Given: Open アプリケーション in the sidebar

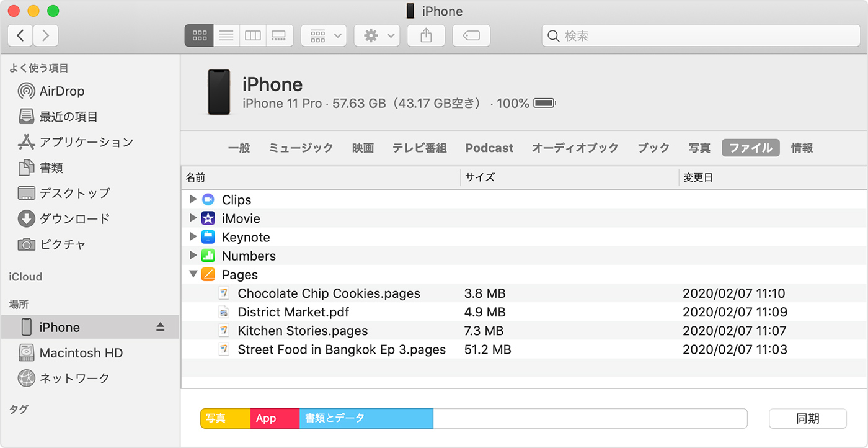Looking at the screenshot, I should coord(75,142).
